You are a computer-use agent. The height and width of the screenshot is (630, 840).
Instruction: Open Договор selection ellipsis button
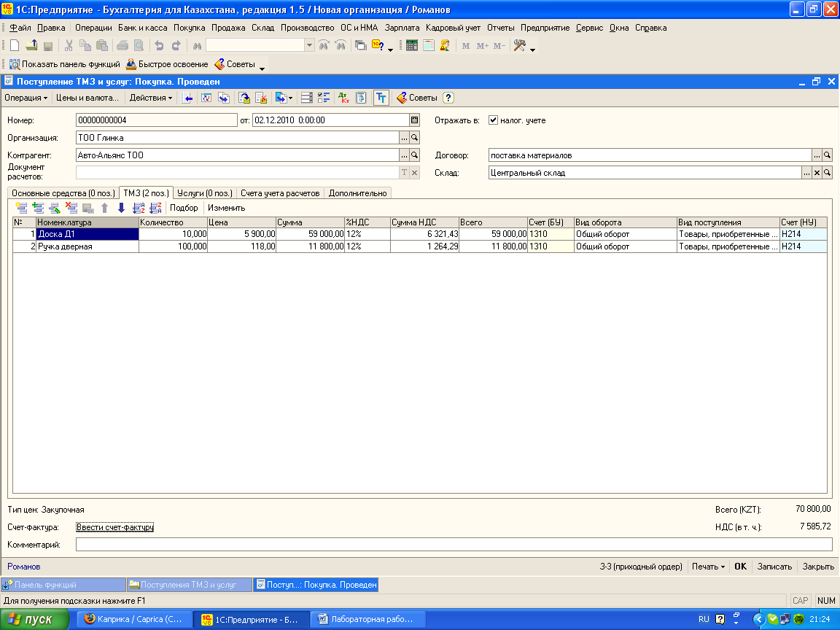pyautogui.click(x=817, y=155)
